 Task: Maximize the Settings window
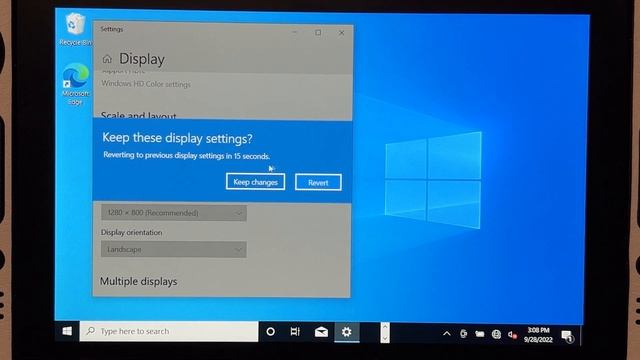318,33
